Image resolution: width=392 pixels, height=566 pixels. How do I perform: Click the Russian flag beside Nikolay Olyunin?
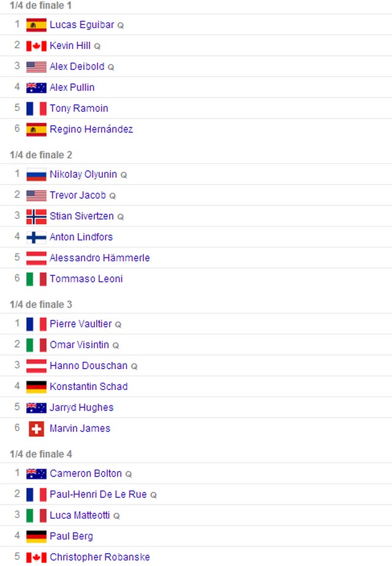click(36, 174)
